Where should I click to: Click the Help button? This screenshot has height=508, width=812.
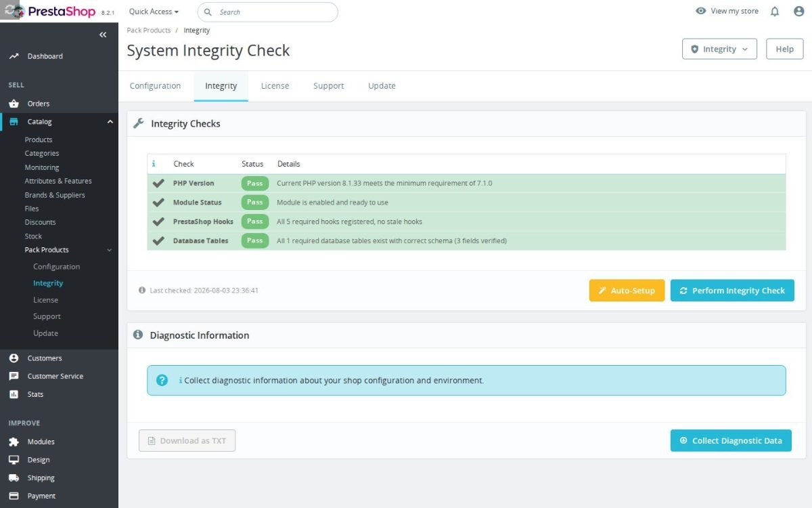pos(785,49)
